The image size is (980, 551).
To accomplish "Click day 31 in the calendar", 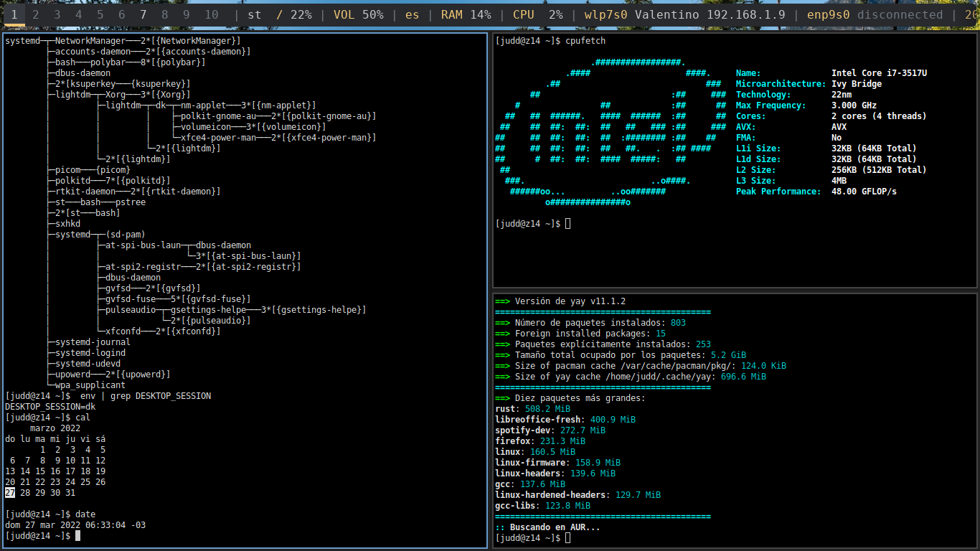I will coord(70,493).
